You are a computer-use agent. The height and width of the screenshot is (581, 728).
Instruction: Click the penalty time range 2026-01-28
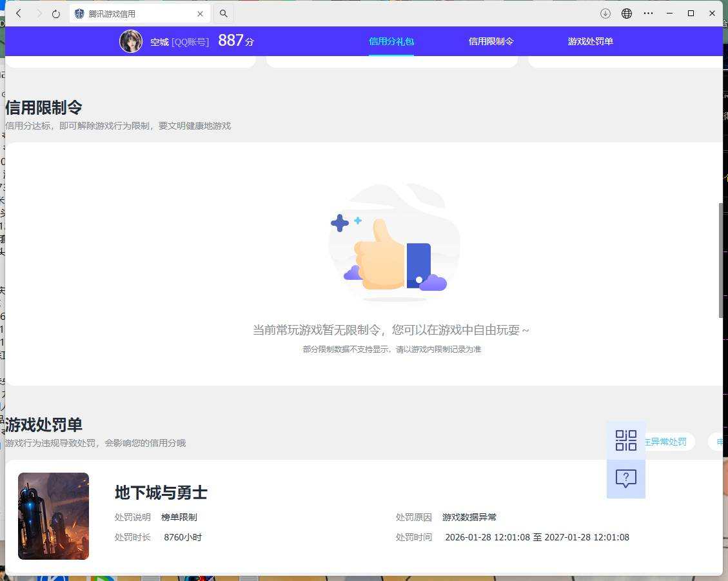537,537
